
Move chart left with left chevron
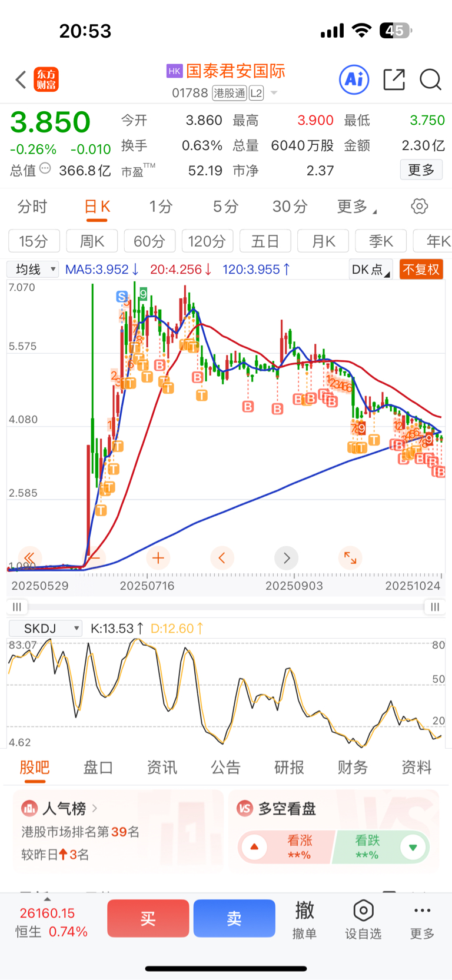pos(222,557)
